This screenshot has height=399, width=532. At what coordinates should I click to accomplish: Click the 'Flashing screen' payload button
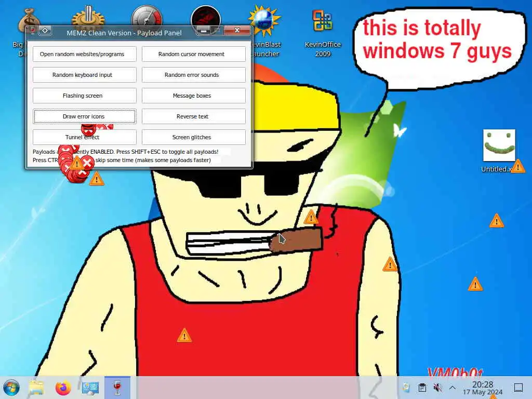85,96
